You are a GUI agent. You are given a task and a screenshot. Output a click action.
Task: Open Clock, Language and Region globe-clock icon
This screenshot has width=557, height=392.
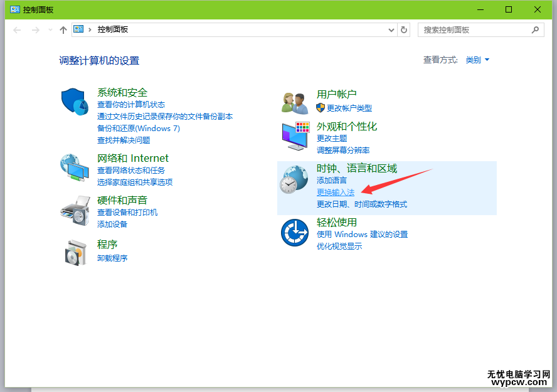[294, 179]
